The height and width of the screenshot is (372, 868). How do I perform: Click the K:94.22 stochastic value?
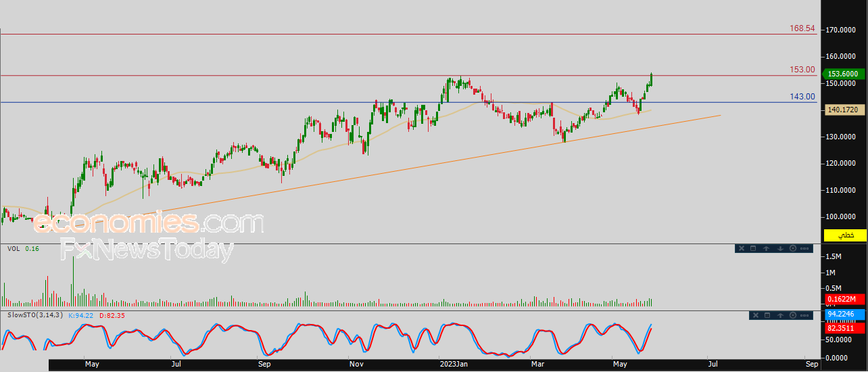(x=80, y=315)
